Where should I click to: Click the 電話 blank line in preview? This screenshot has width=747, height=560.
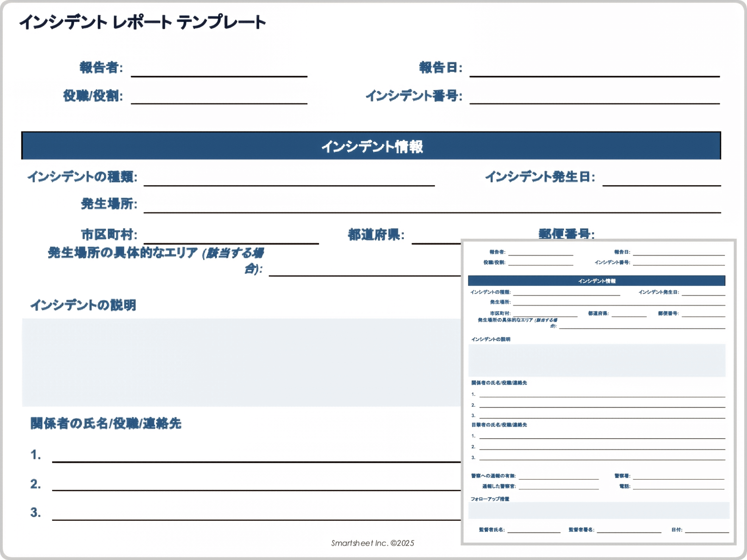679,489
